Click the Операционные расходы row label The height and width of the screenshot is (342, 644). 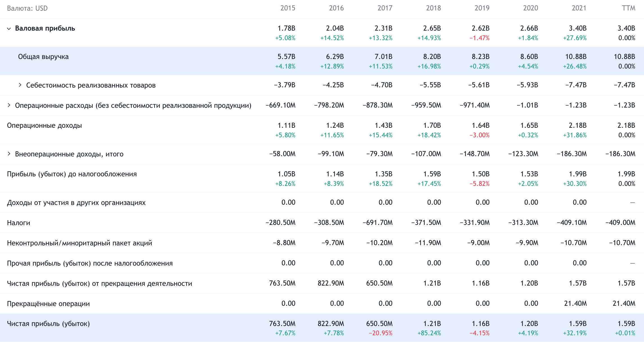133,106
